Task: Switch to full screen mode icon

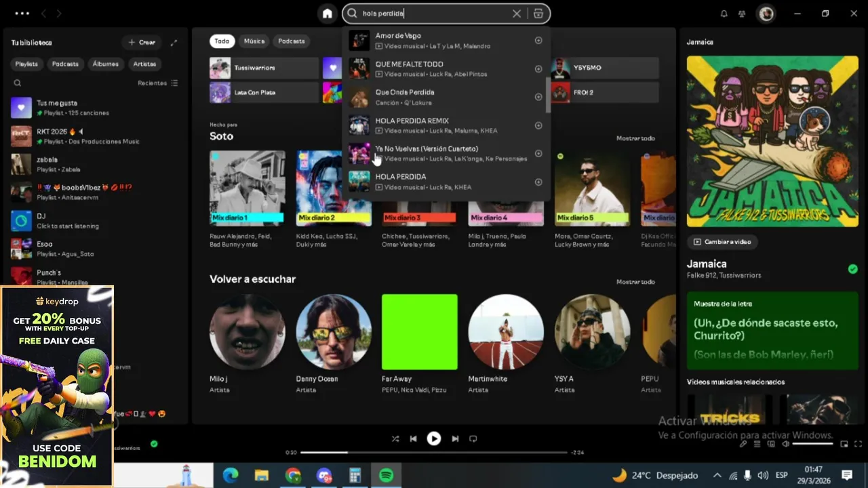Action: click(x=859, y=444)
